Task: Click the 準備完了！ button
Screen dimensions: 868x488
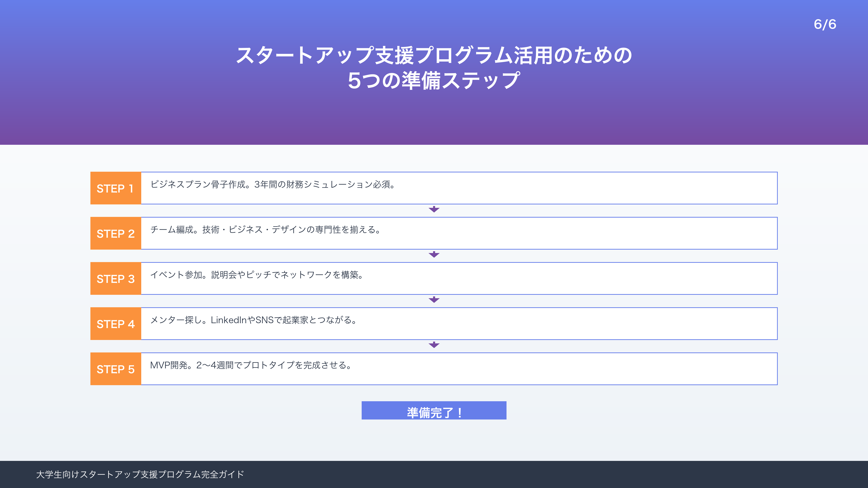Action: (x=434, y=410)
